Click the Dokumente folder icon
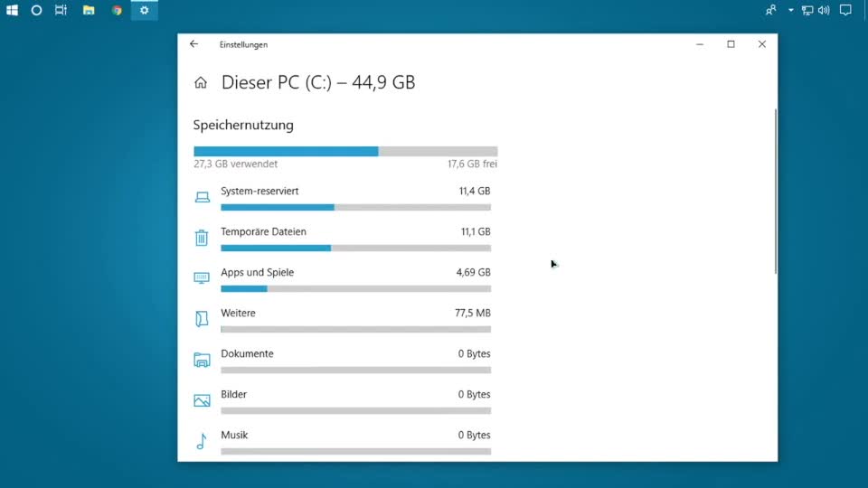This screenshot has height=488, width=868. click(202, 360)
